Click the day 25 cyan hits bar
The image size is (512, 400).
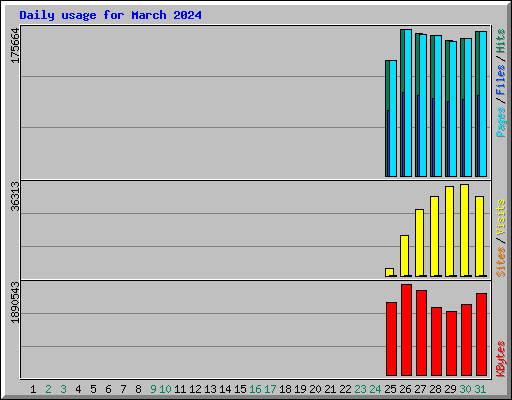click(393, 118)
